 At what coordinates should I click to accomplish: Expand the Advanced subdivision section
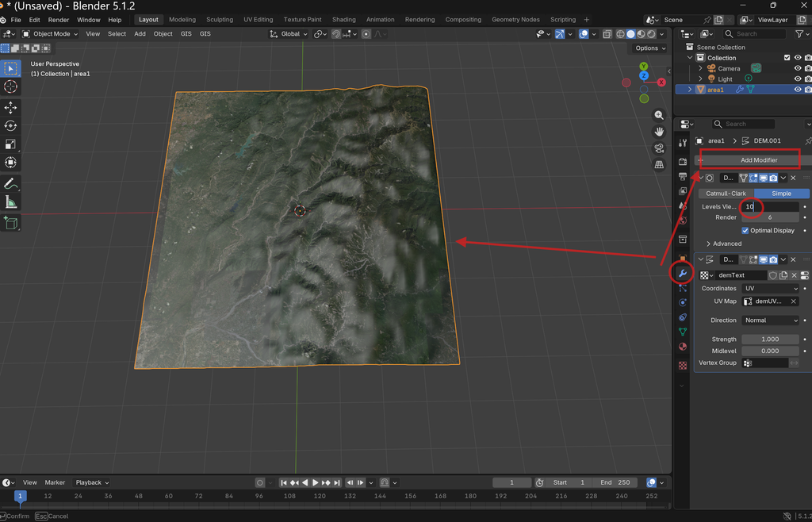tap(723, 244)
